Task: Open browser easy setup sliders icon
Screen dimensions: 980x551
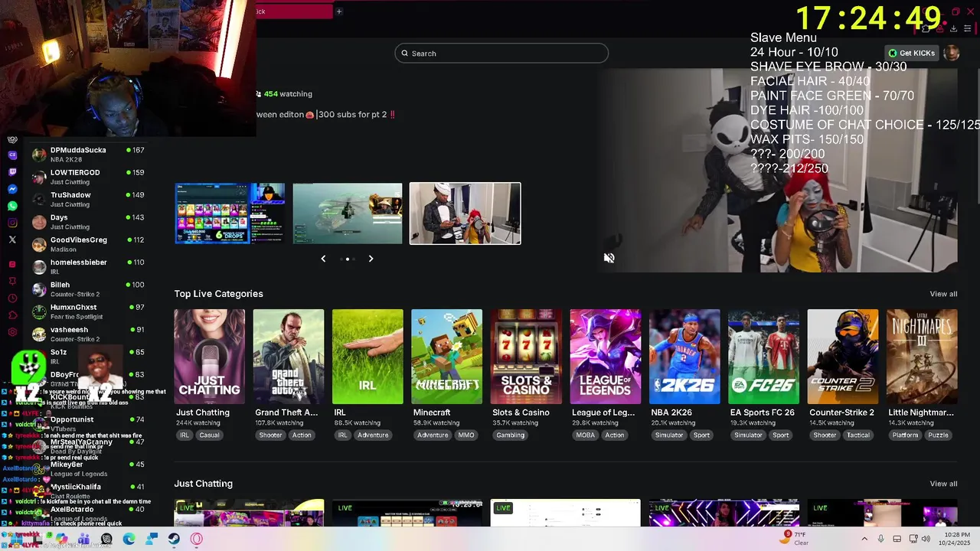Action: [x=967, y=28]
